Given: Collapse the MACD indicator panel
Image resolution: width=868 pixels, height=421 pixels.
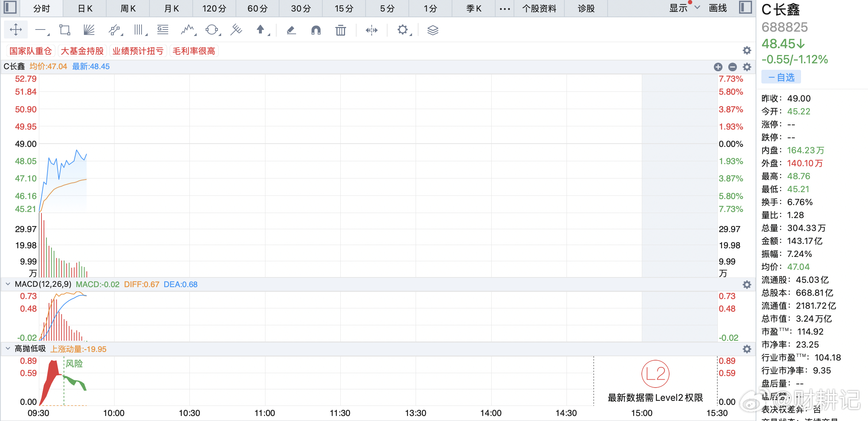Looking at the screenshot, I should (x=8, y=284).
